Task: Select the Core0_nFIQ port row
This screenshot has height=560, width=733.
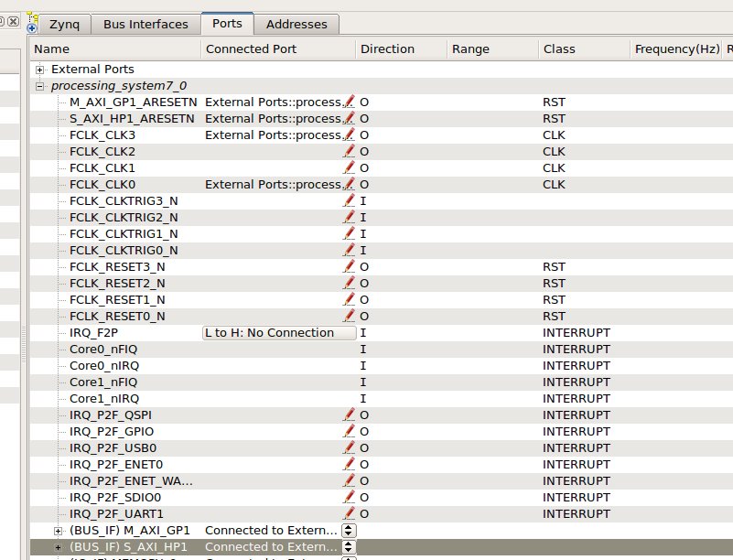Action: (x=103, y=349)
